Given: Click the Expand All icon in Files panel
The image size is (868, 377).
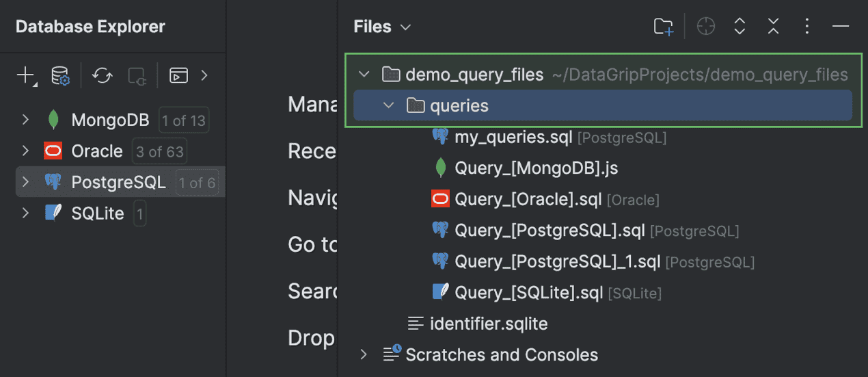Looking at the screenshot, I should tap(740, 27).
